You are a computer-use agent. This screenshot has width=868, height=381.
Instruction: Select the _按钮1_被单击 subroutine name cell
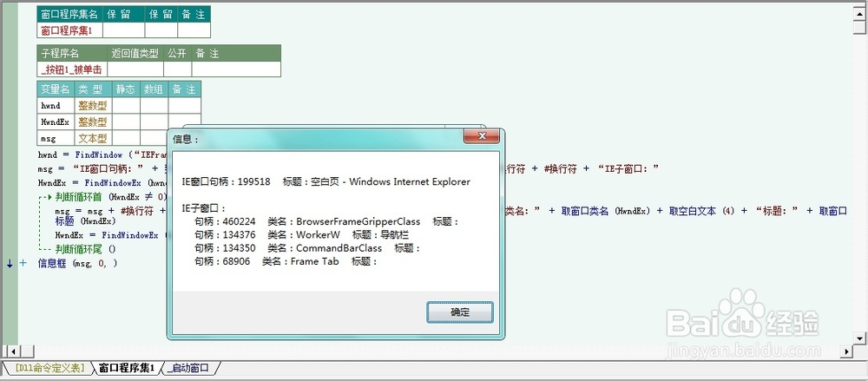(72, 69)
